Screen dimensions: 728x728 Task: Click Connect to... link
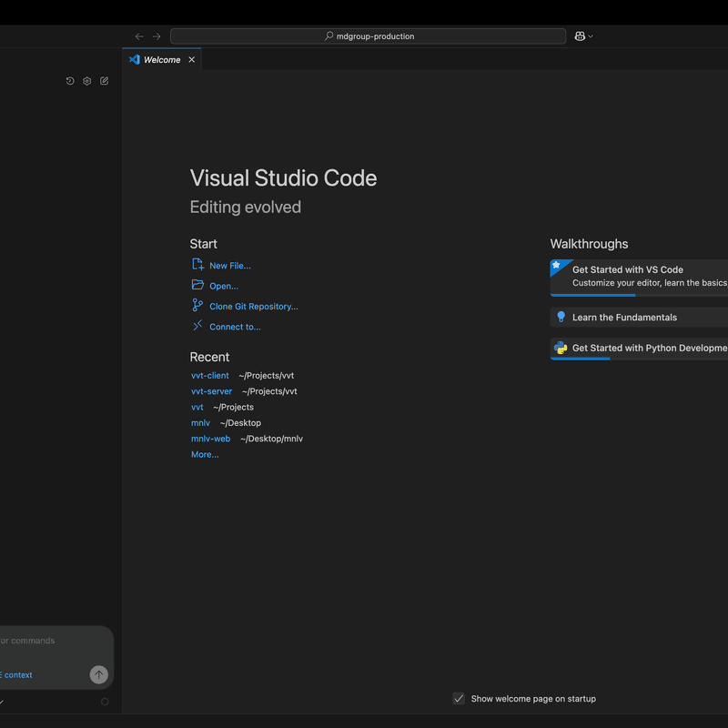click(x=235, y=327)
